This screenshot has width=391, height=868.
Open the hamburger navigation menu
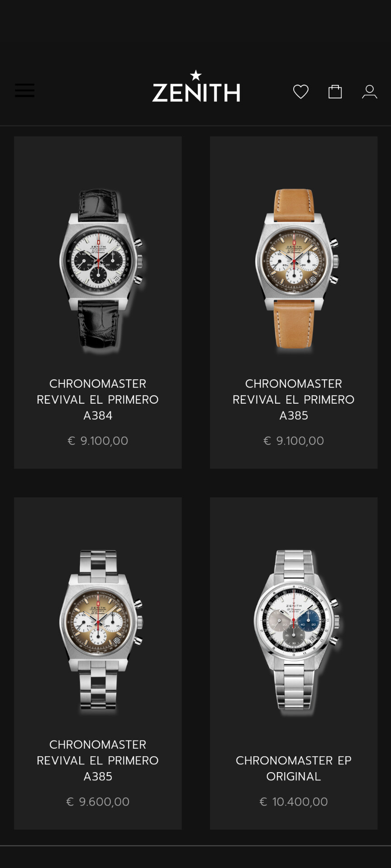(x=24, y=90)
